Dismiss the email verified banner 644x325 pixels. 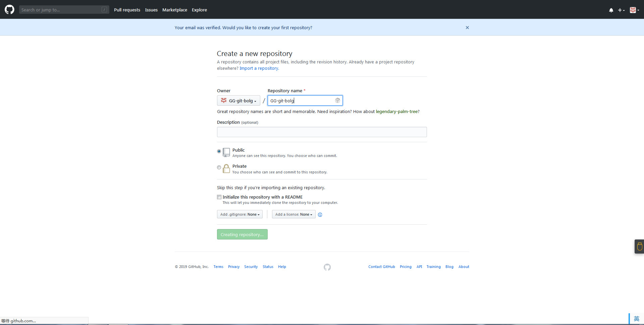pos(467,28)
